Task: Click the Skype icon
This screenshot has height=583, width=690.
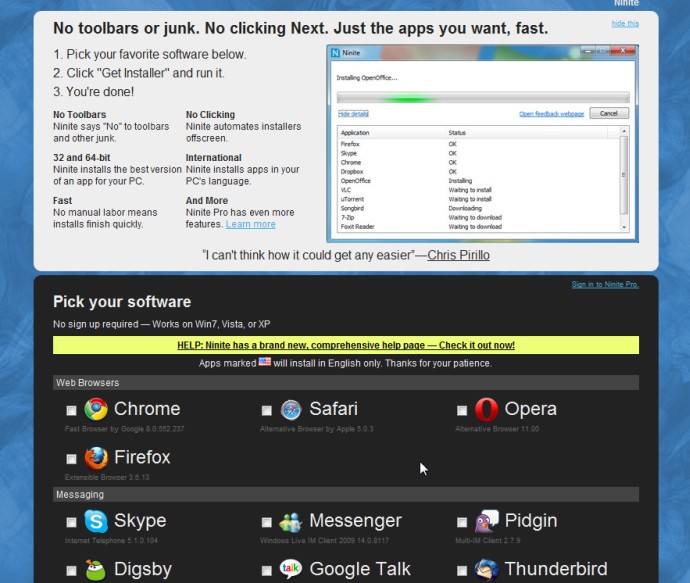Action: pyautogui.click(x=96, y=521)
